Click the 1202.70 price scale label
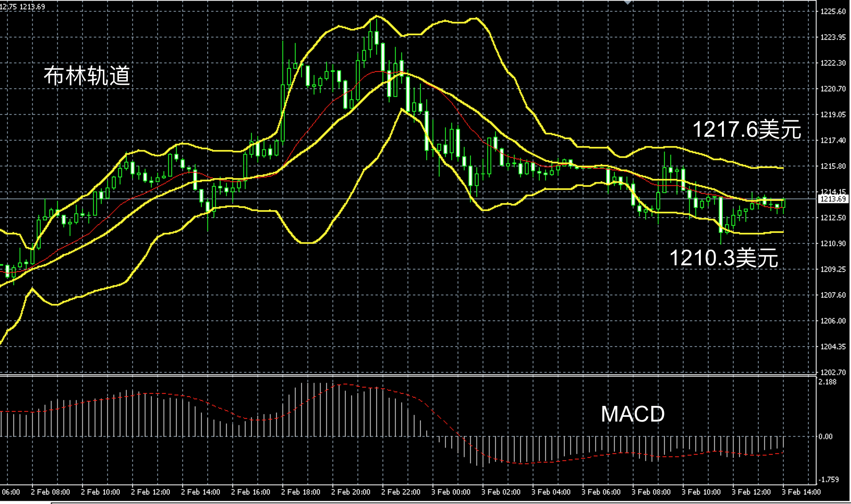Image resolution: width=851 pixels, height=504 pixels. (x=833, y=372)
